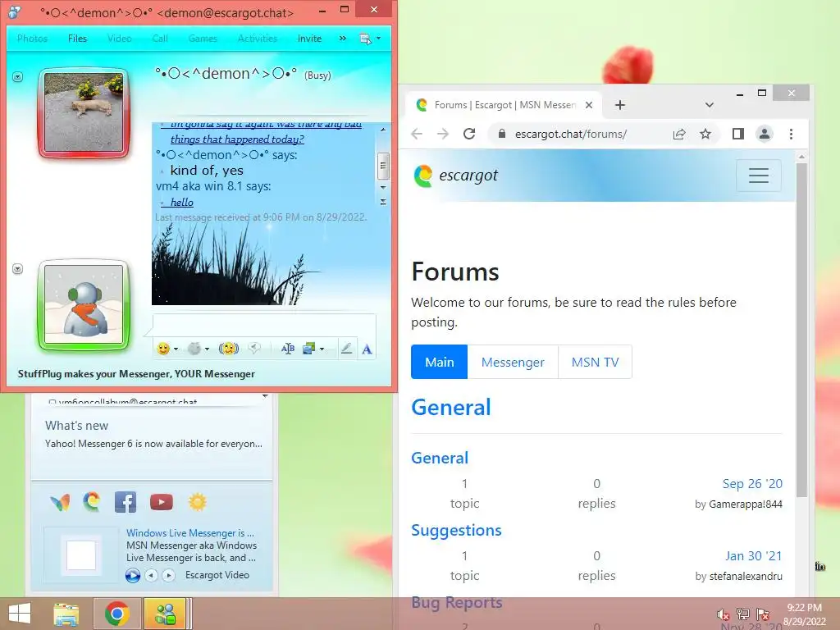Image resolution: width=840 pixels, height=630 pixels.
Task: Click the greyed Activities toolbar item
Action: coord(257,39)
